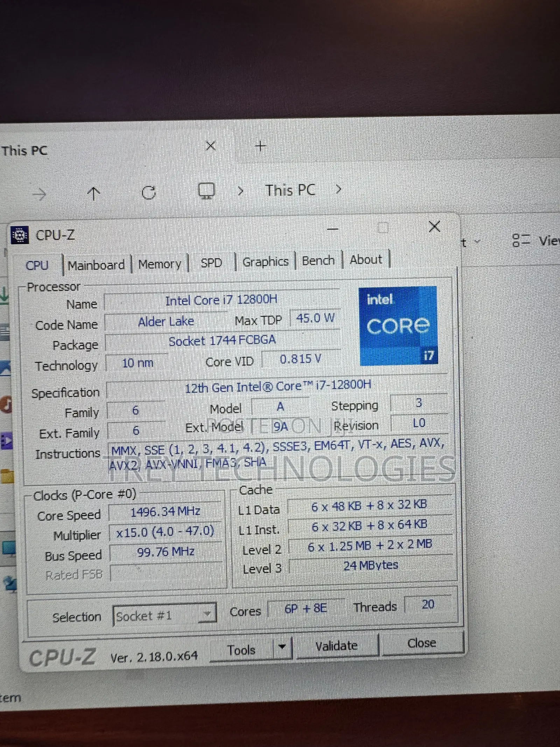The height and width of the screenshot is (747, 560).
Task: Click the L1 Data cache value
Action: [369, 505]
